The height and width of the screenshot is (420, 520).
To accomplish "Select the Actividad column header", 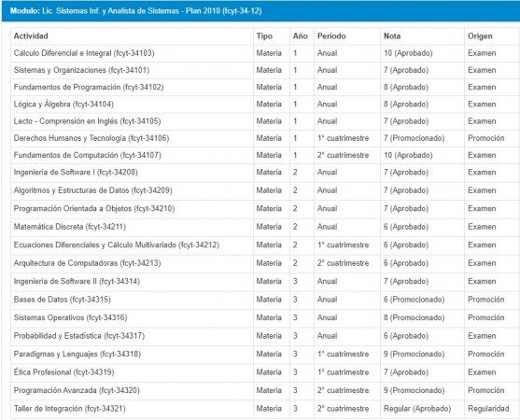I will [x=31, y=36].
